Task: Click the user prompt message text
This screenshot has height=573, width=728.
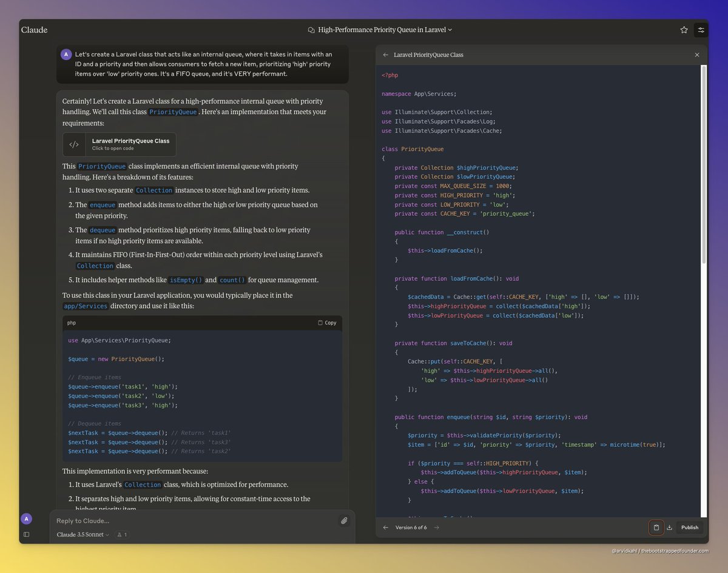Action: (204, 64)
